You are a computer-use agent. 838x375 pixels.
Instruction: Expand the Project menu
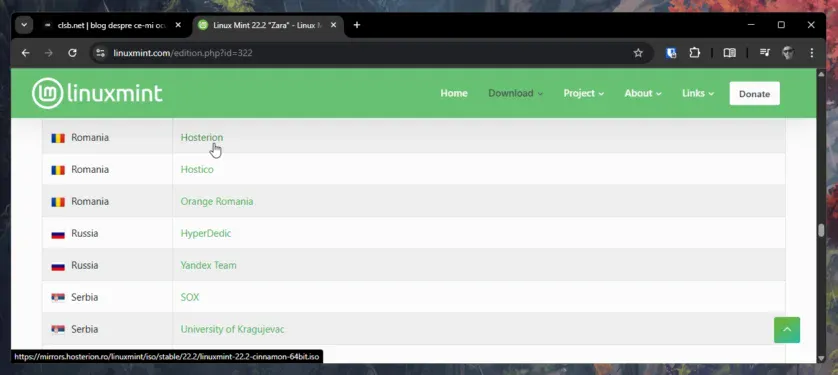pyautogui.click(x=584, y=93)
